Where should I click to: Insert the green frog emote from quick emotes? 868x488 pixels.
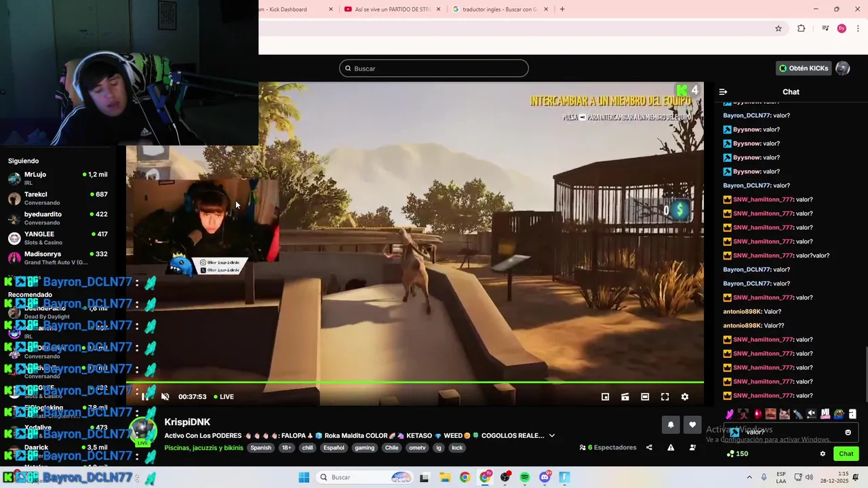839,413
